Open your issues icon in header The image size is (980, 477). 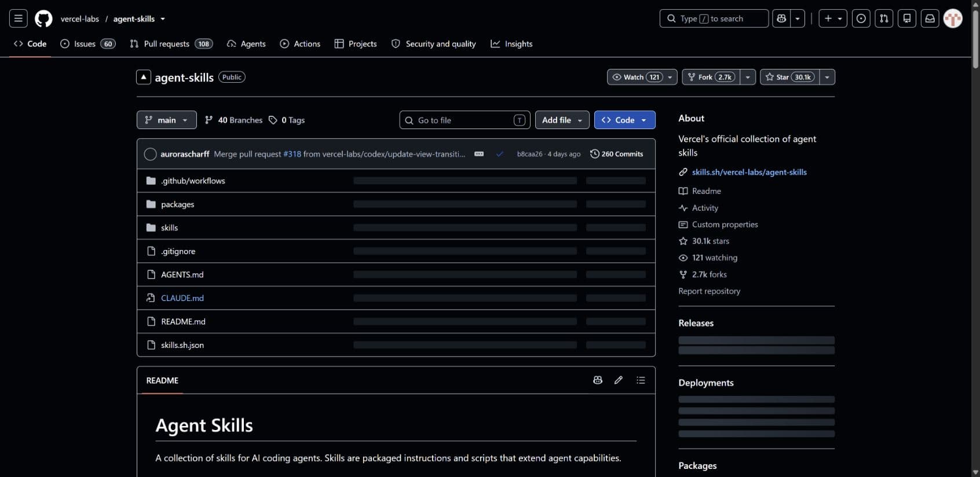(x=861, y=19)
